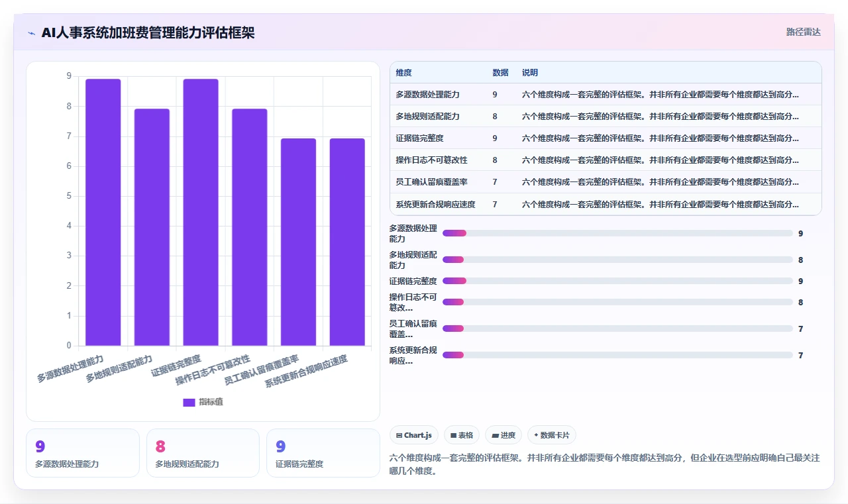Click the 路径雷达 label in the header
The height and width of the screenshot is (504, 848).
pos(803,32)
